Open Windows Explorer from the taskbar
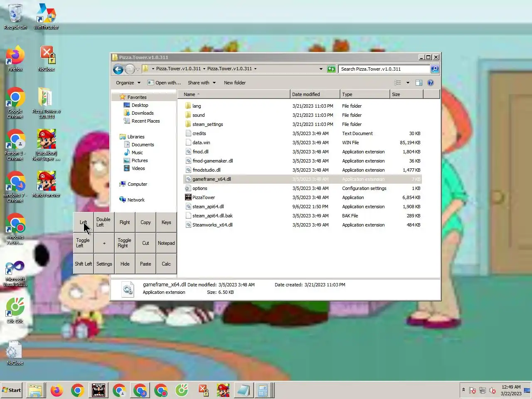Screen dimensions: 532x399 36,391
